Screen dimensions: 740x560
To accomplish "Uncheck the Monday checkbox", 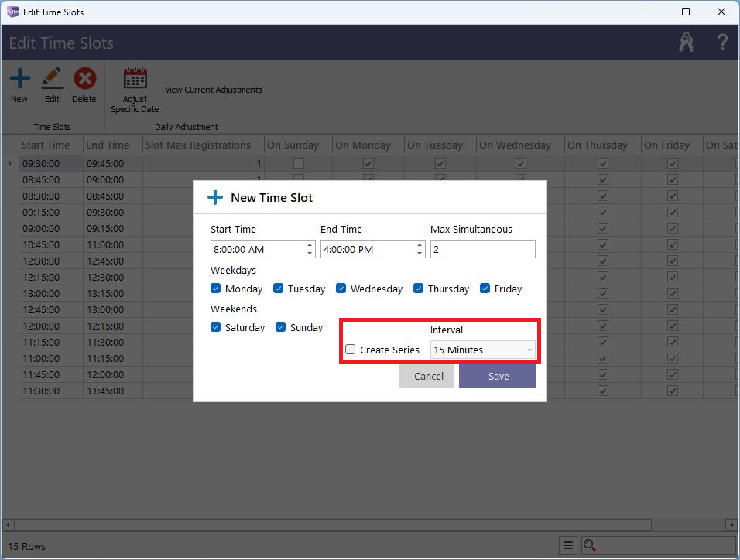I will 216,289.
